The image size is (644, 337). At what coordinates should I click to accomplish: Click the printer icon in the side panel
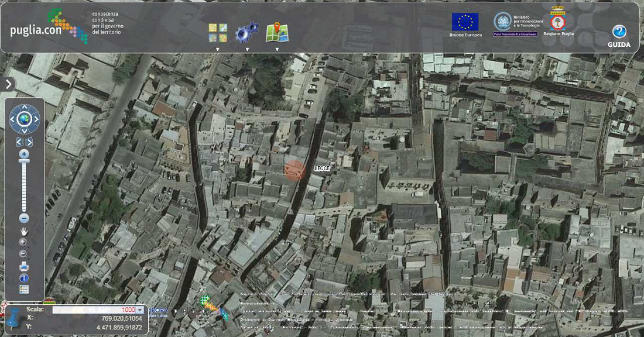24,267
